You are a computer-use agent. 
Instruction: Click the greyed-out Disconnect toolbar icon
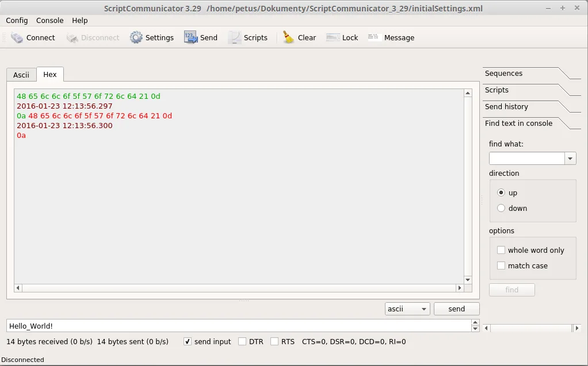point(72,37)
